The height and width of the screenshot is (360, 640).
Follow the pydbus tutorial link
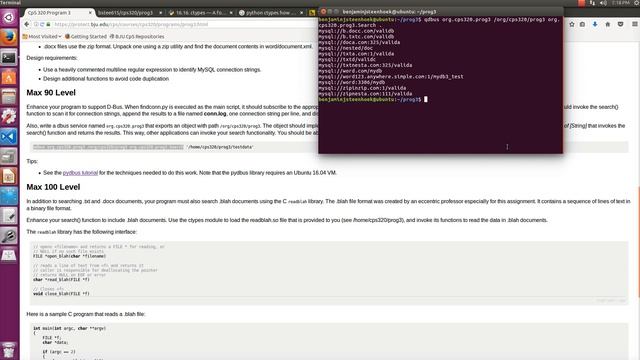pyautogui.click(x=80, y=173)
